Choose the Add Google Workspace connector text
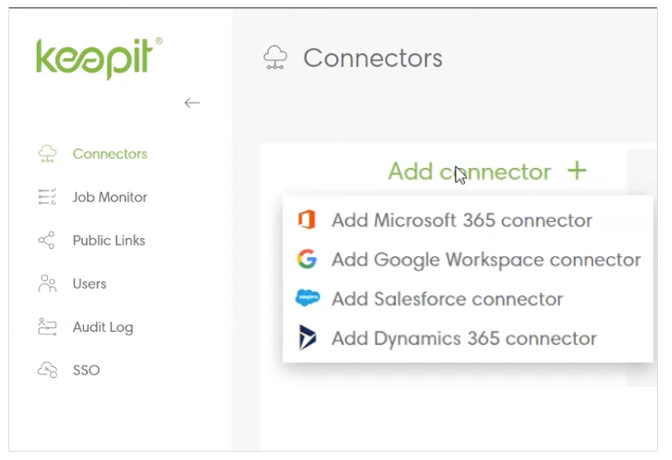 coord(486,259)
